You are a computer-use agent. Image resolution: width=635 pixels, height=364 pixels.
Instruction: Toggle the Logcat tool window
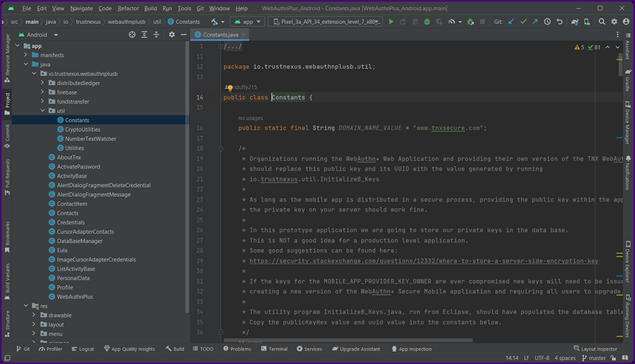(x=82, y=348)
